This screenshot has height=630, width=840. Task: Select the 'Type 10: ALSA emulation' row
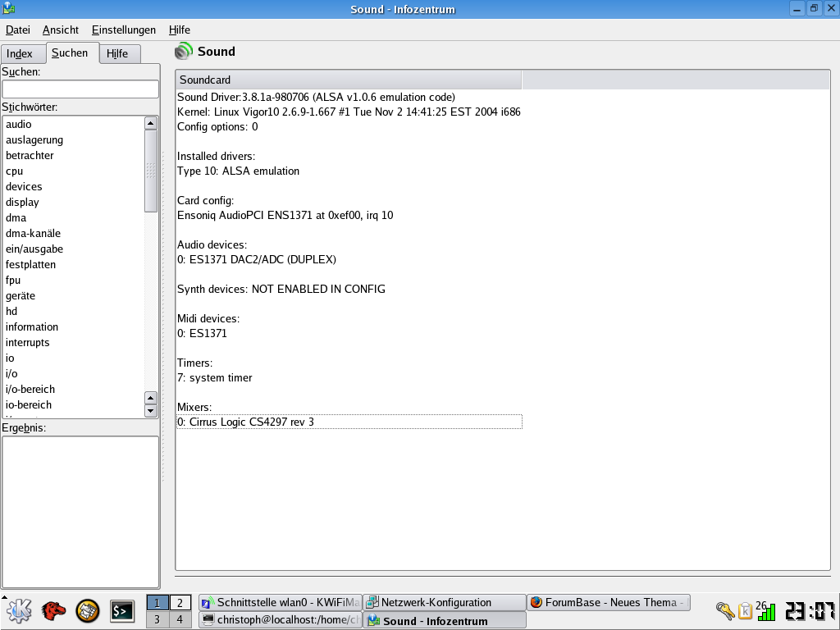pyautogui.click(x=349, y=171)
